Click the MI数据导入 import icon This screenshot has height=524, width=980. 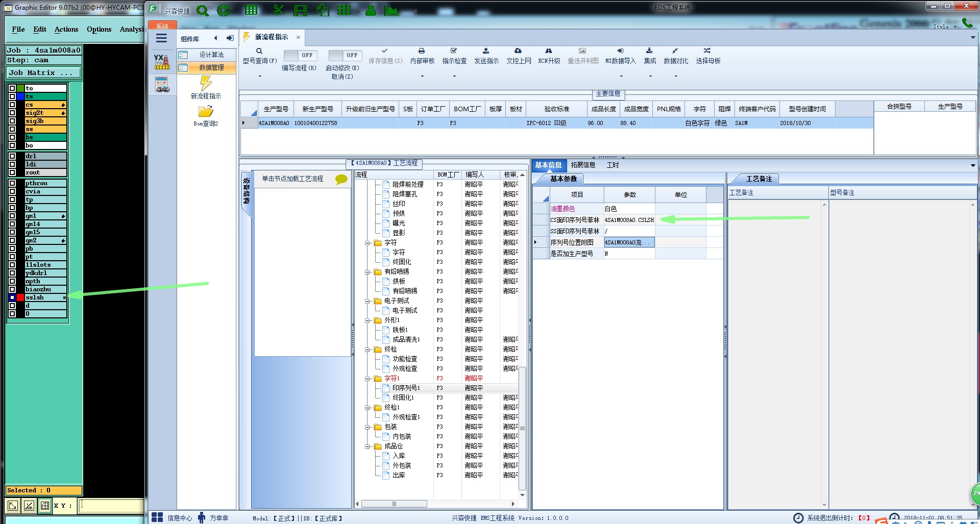pyautogui.click(x=620, y=51)
